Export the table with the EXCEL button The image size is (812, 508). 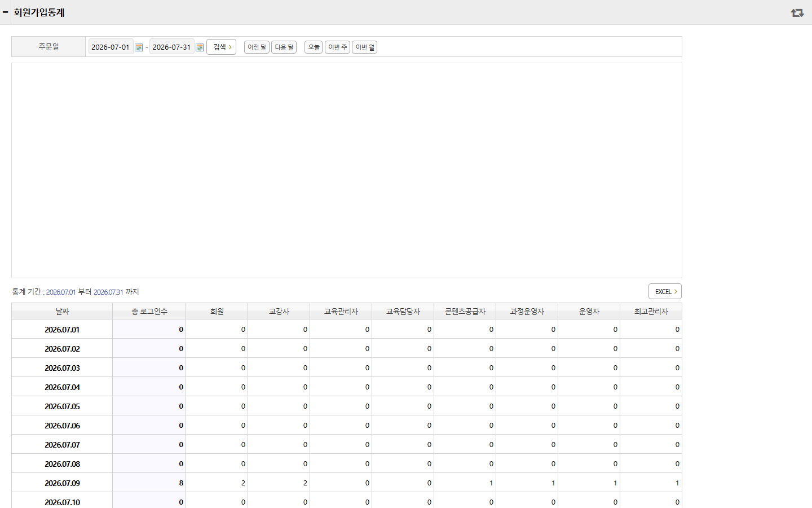point(665,291)
